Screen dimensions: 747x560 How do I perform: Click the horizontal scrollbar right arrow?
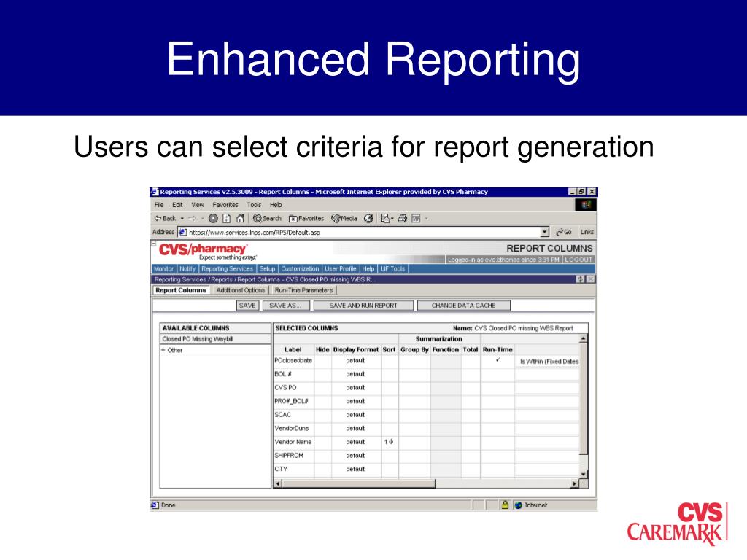(575, 484)
